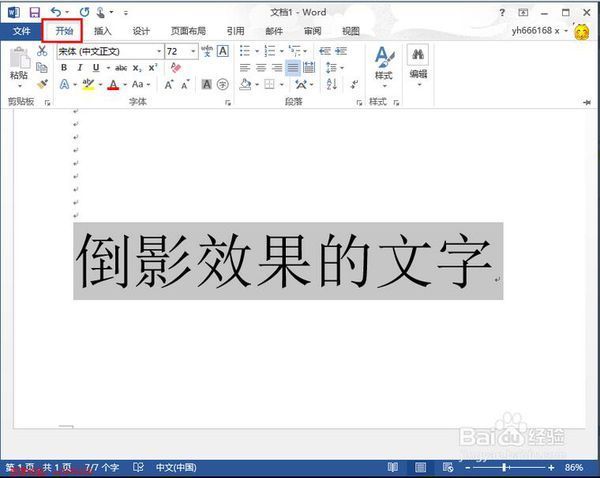600x478 pixels.
Task: Apply yellow text highlight color
Action: pos(88,84)
